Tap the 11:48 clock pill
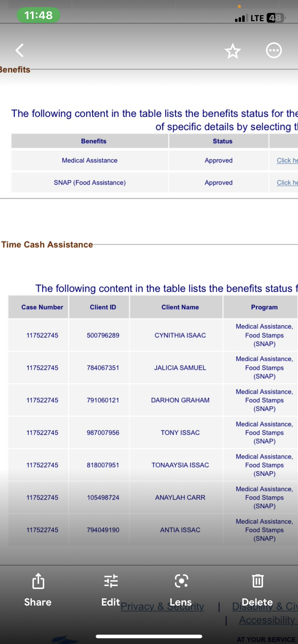The width and height of the screenshot is (298, 644). point(39,15)
